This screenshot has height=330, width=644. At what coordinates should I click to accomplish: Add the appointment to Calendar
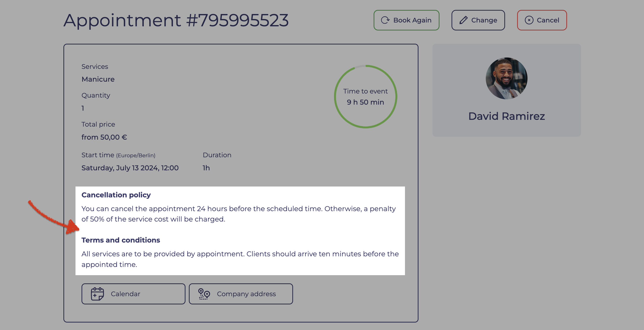(x=133, y=294)
